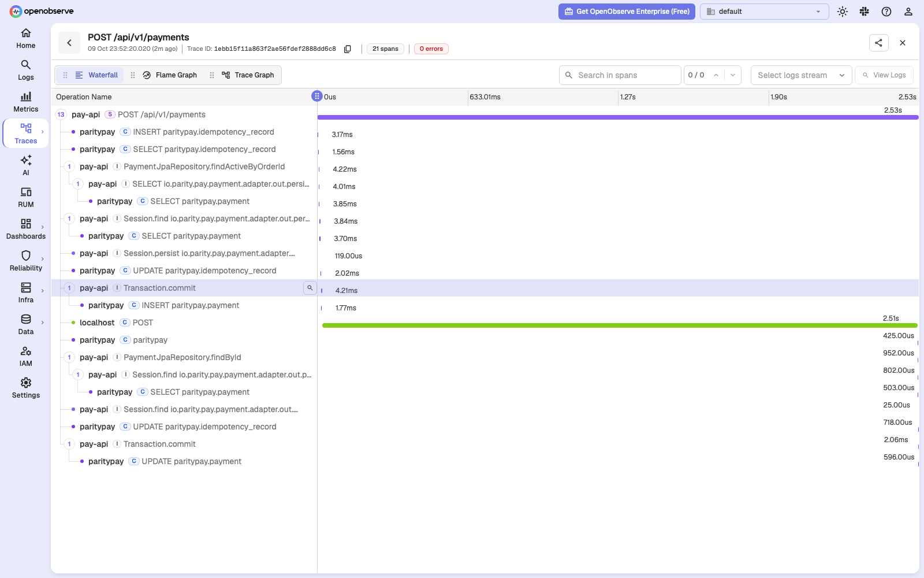Switch to Flame Graph view
Screen dimensions: 924x578
(170, 75)
